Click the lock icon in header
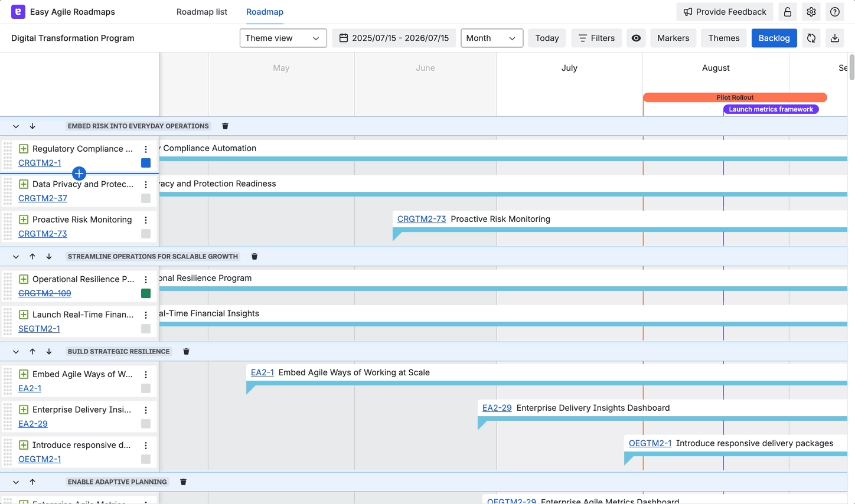 pyautogui.click(x=788, y=12)
